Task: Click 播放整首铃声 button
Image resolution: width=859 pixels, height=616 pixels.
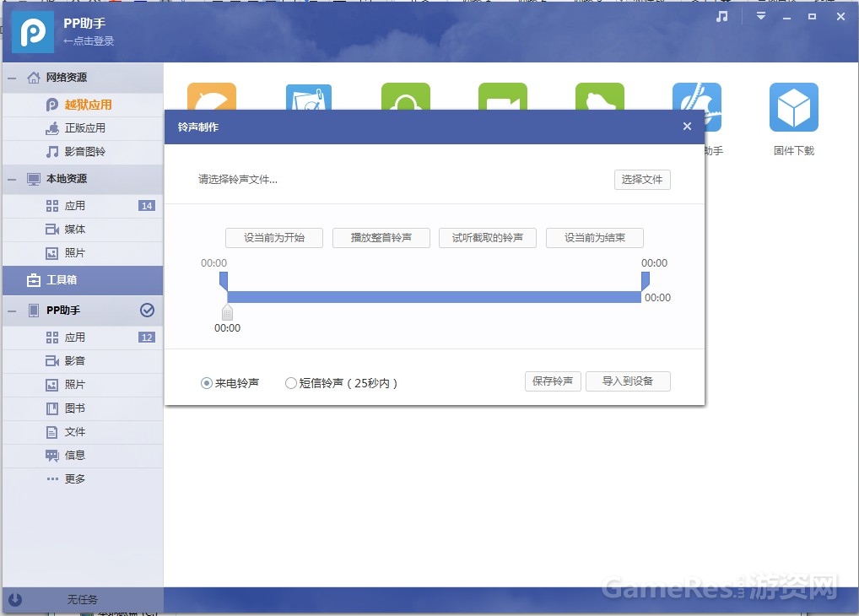Action: pos(381,238)
